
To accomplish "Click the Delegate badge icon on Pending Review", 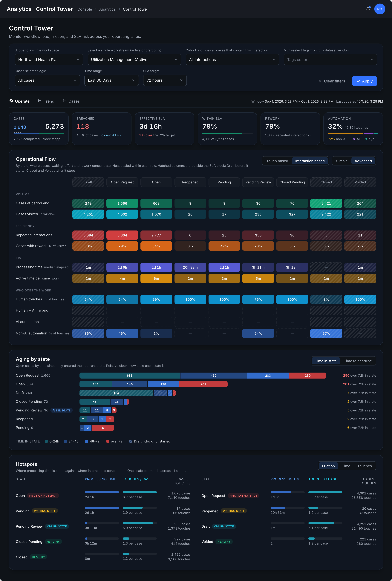I will point(53,411).
